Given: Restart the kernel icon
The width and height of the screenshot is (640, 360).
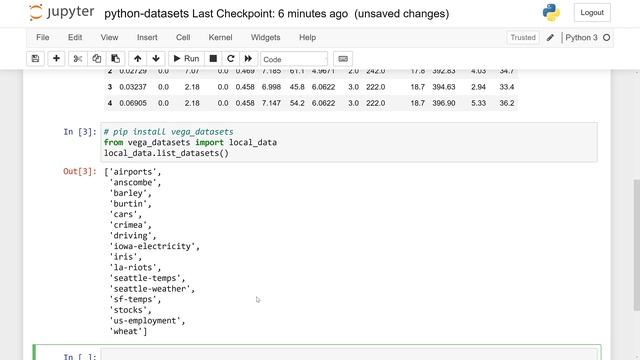Looking at the screenshot, I should (x=231, y=59).
